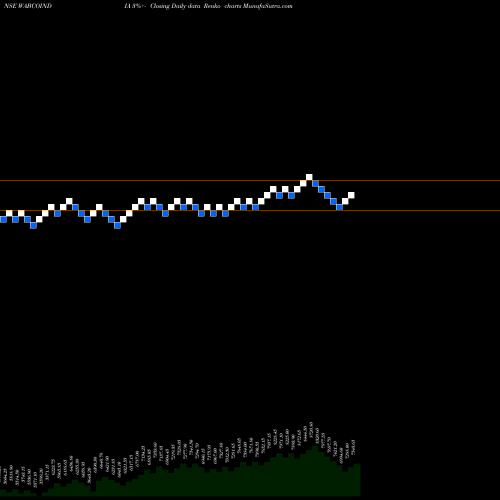Click the 'Closing Daily data' header text
The width and height of the screenshot is (500, 500).
coord(175,6)
